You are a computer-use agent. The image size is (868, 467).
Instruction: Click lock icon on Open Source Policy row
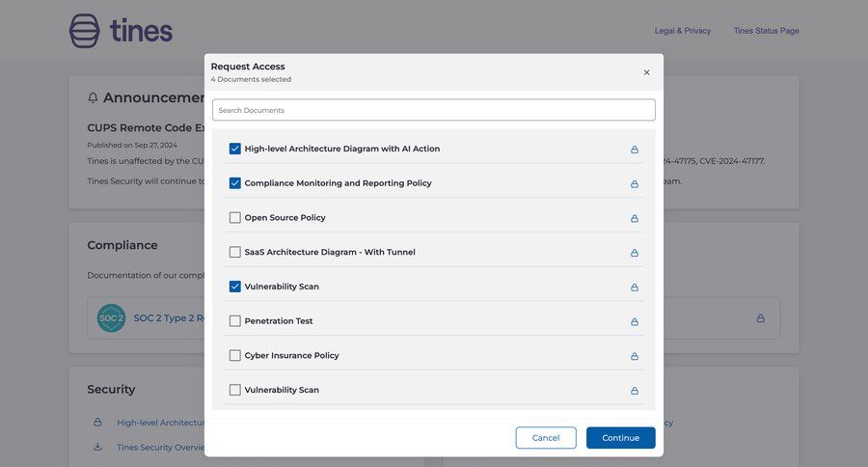point(635,218)
